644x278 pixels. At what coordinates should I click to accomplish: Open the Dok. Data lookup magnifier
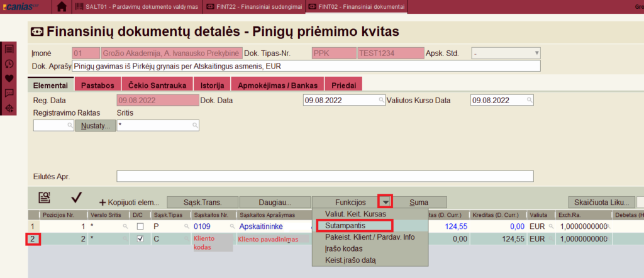381,100
